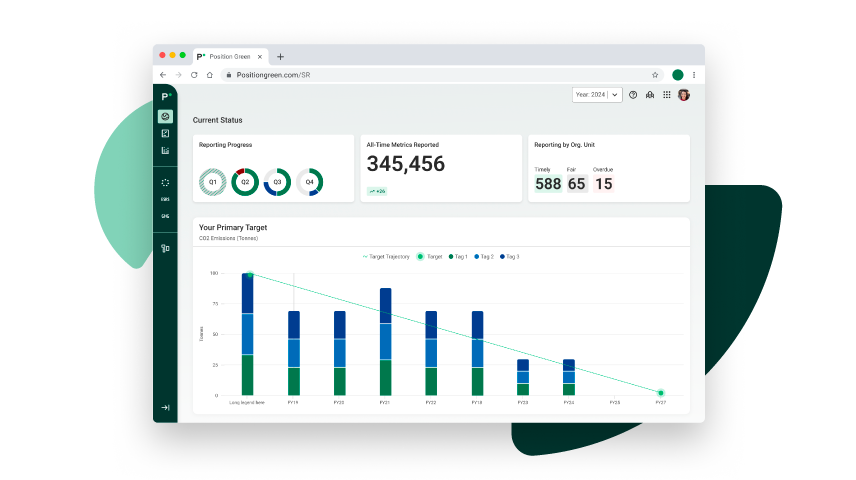This screenshot has width=856, height=480.
Task: Open the apps grid icon
Action: (x=667, y=95)
